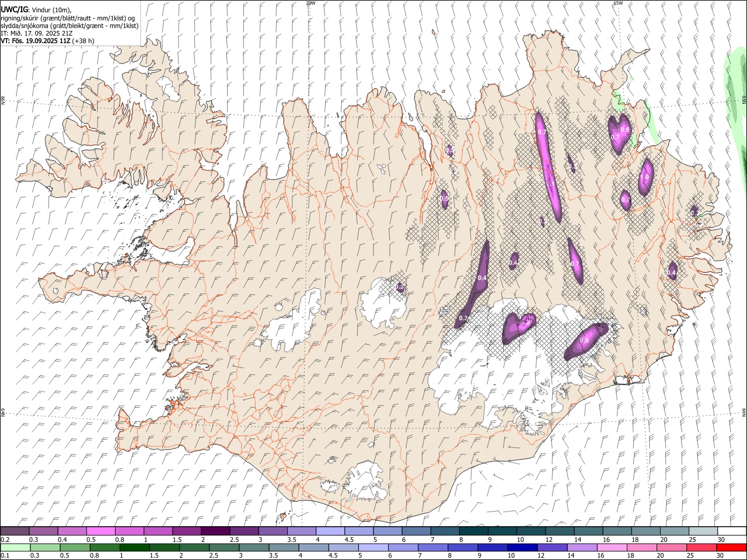
Task: Click top-row swatch between 6 and 7
Action: click(416, 531)
